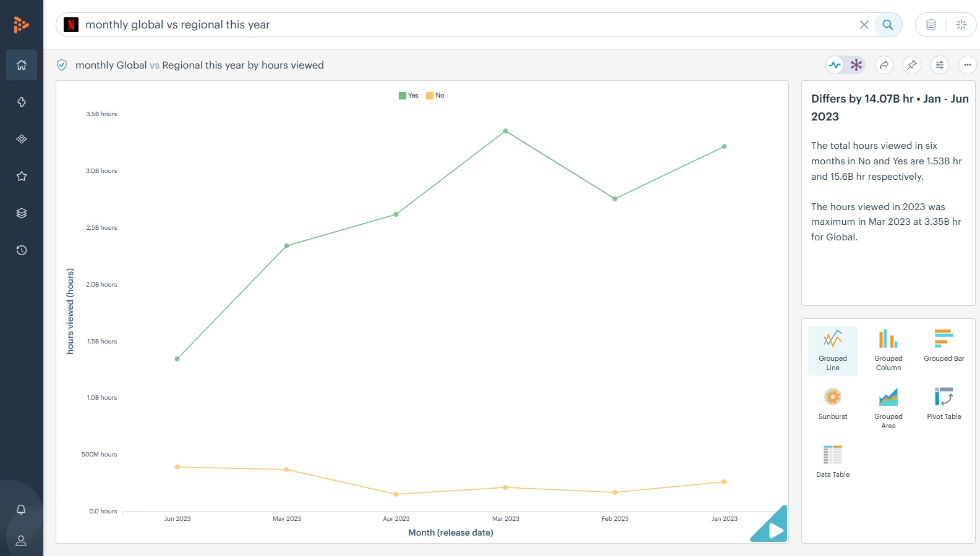The height and width of the screenshot is (556, 980).
Task: Open the notifications bell icon
Action: click(21, 510)
